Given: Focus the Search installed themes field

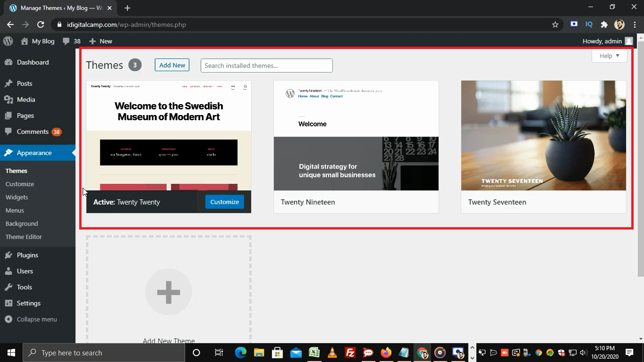Looking at the screenshot, I should [266, 66].
